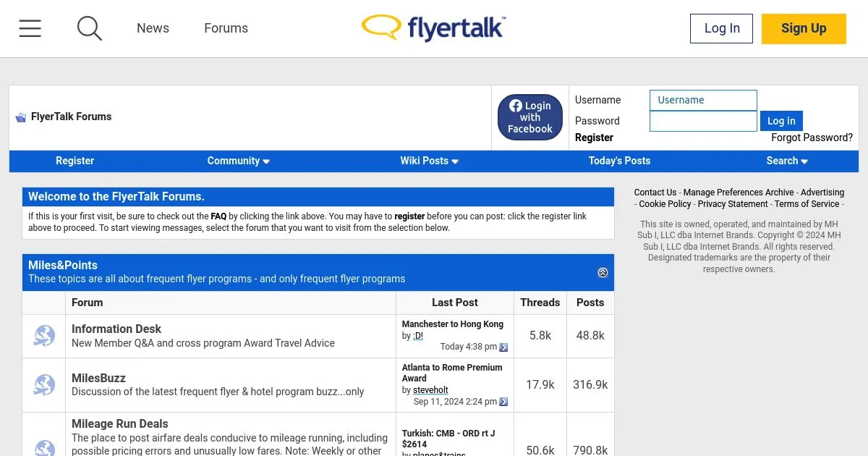
Task: Open Today's Posts
Action: pyautogui.click(x=619, y=161)
